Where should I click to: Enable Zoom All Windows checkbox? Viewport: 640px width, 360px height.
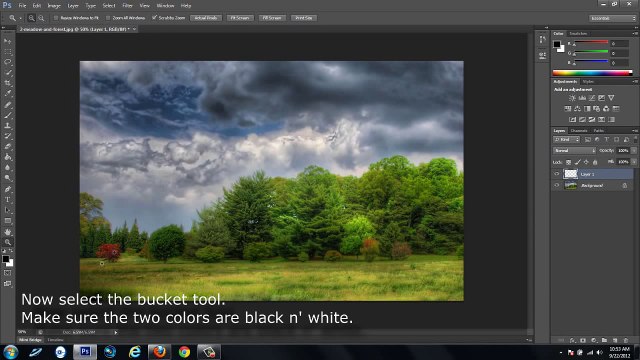click(108, 18)
